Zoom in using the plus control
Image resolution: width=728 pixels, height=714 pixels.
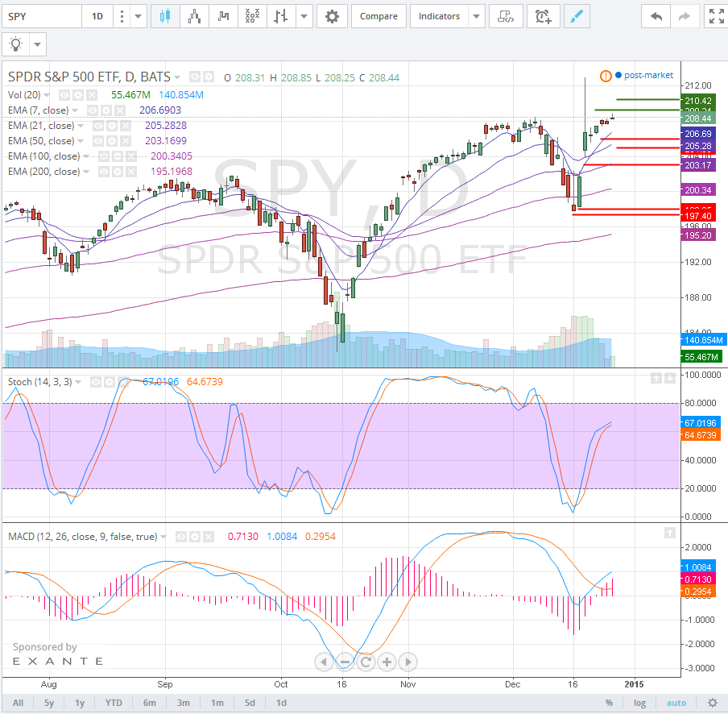click(387, 662)
